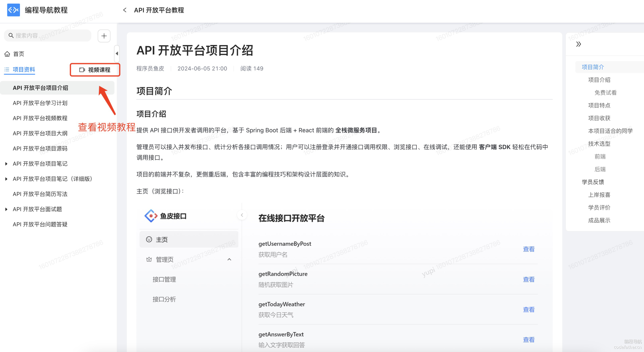Collapse the left sidebar with the arrow handle
Image resolution: width=644 pixels, height=352 pixels.
tap(117, 54)
